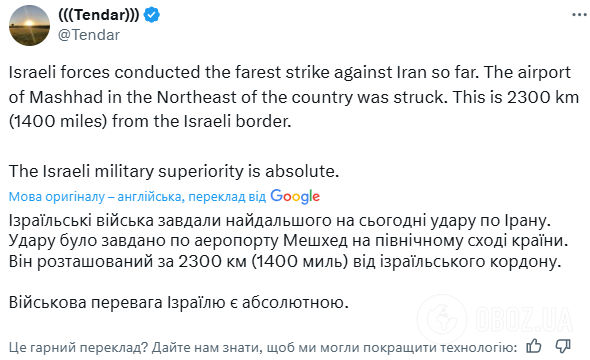Click the blue verified badge icon
590x360 pixels.
pos(152,15)
